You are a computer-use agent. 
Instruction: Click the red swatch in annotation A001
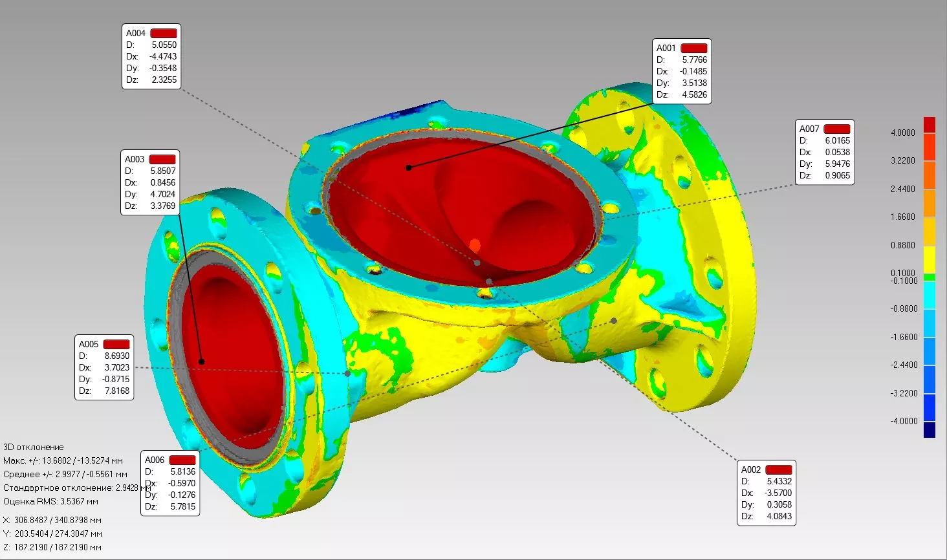pyautogui.click(x=694, y=48)
